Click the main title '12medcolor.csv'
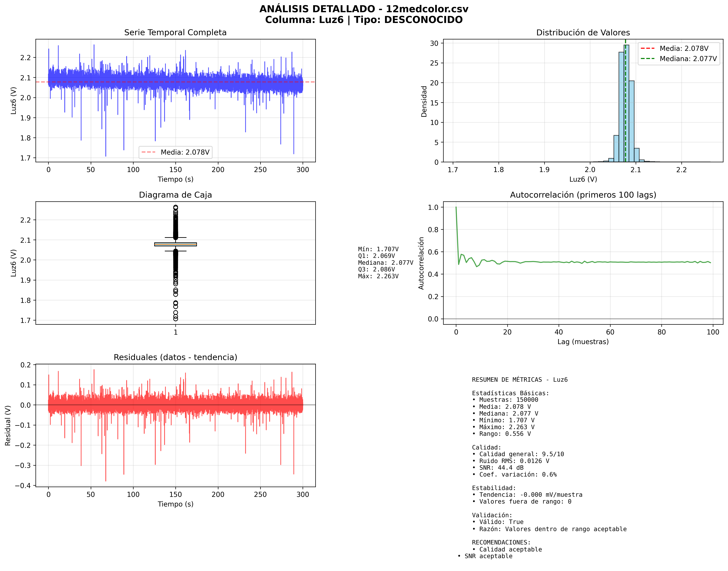 [x=427, y=9]
